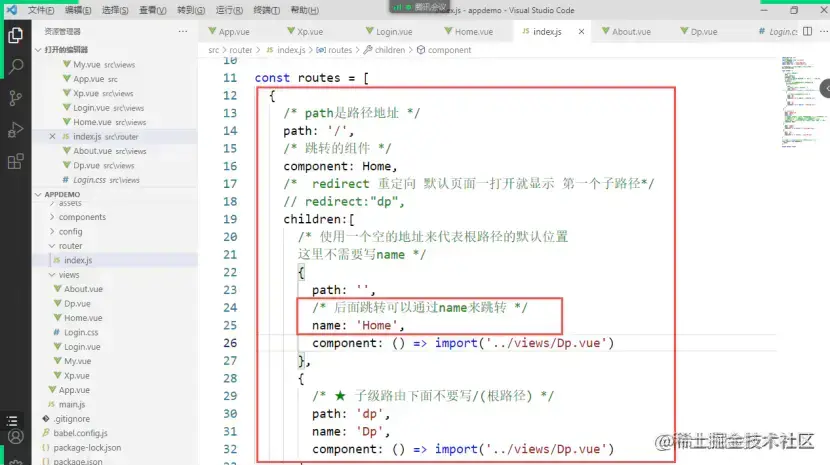Open the 选择(S) menu
This screenshot has width=830, height=466.
115,10
